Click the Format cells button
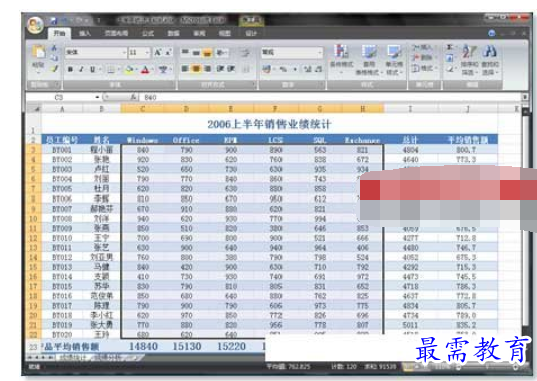This screenshot has height=381, width=537. (x=424, y=68)
